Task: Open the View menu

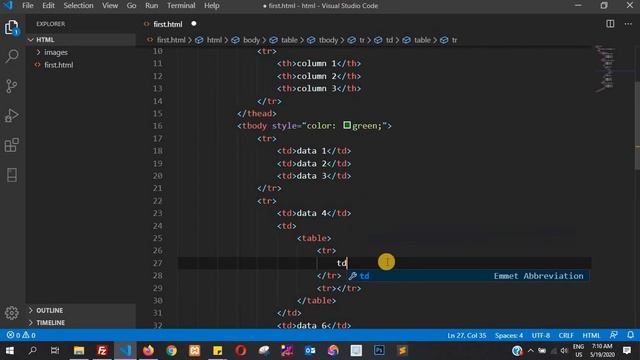Action: point(110,6)
